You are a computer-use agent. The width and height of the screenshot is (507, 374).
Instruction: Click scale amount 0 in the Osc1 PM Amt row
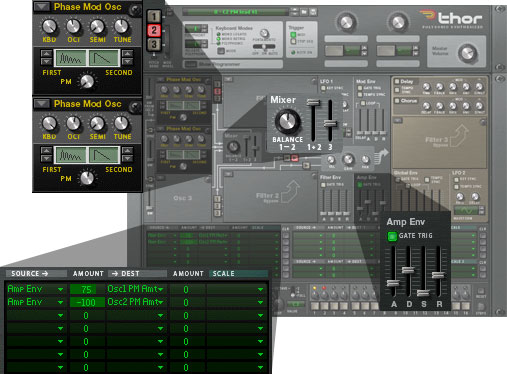coord(186,289)
